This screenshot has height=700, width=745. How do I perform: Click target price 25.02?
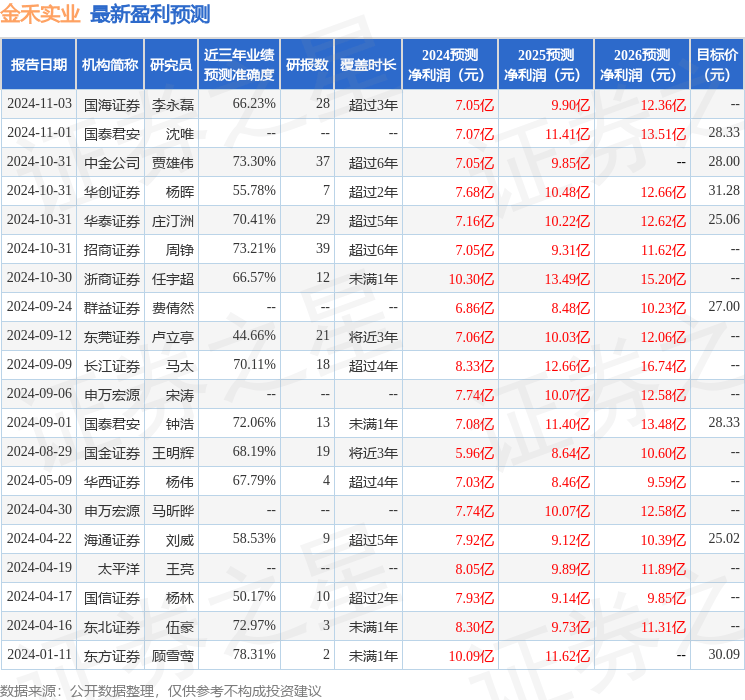coord(724,538)
